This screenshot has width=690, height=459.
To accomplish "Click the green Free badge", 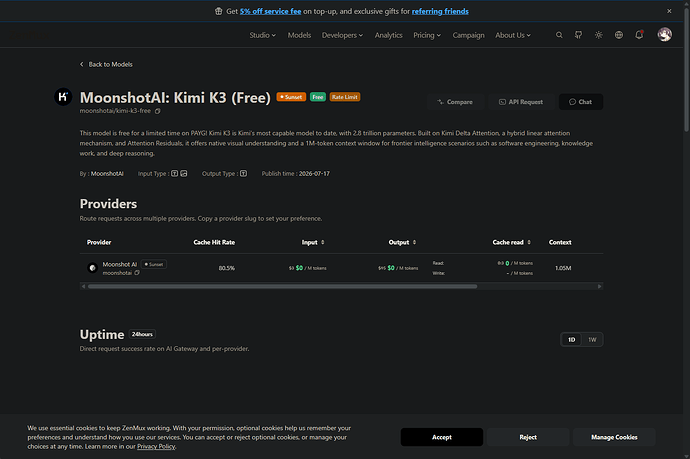I will (x=318, y=97).
